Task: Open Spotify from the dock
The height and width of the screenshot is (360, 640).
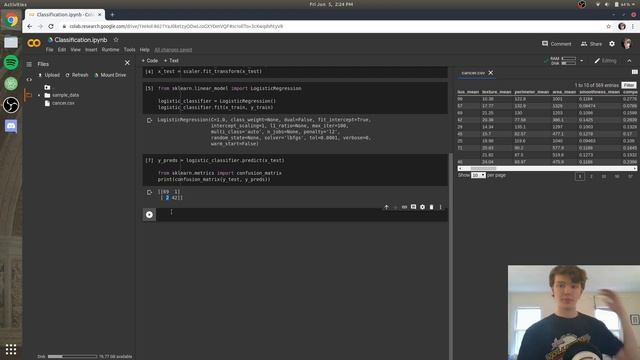Action: (11, 62)
